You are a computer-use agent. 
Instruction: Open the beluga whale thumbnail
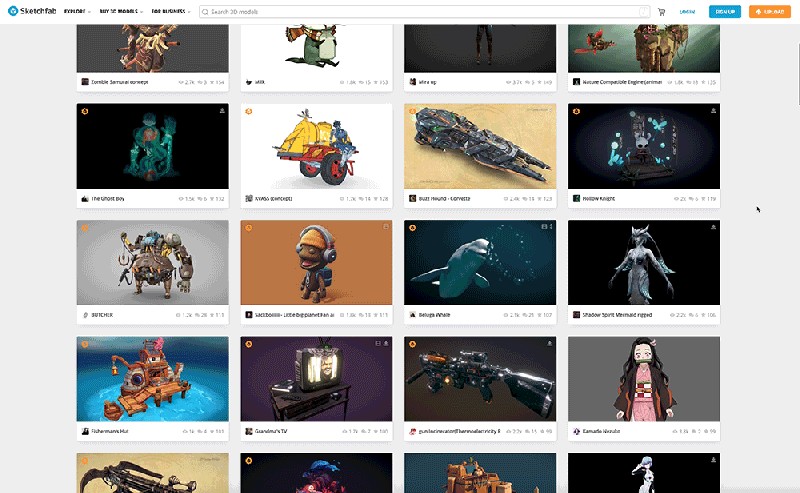480,262
